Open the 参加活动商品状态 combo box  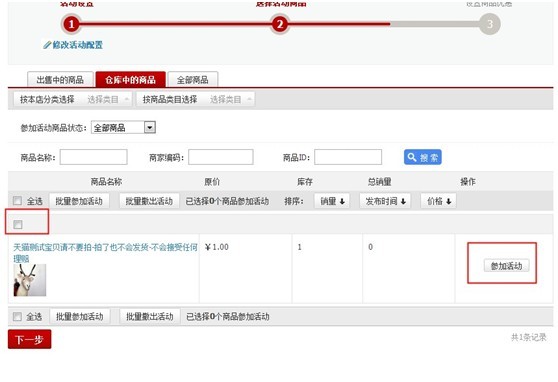point(123,127)
